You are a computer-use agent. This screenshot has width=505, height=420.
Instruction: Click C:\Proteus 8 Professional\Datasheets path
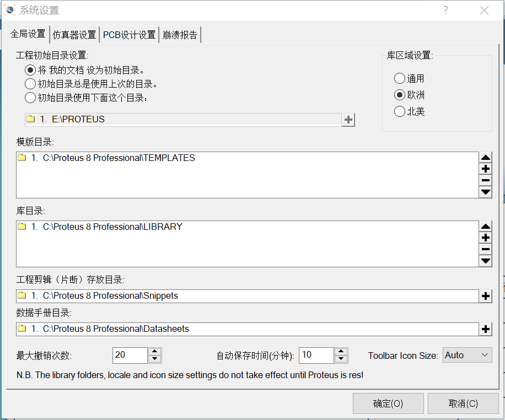click(x=248, y=329)
